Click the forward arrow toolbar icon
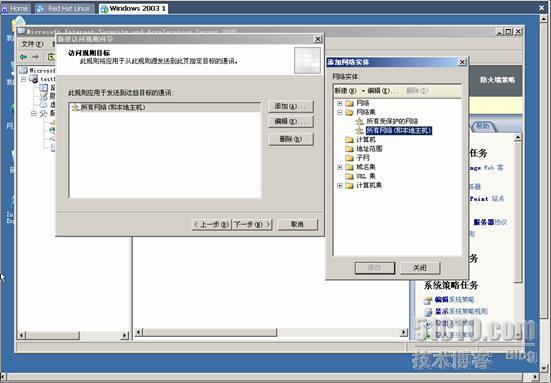 tap(35, 57)
